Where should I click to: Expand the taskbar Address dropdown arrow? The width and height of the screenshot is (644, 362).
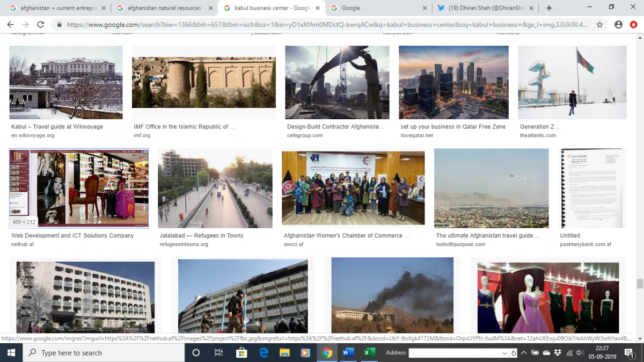coord(504,353)
